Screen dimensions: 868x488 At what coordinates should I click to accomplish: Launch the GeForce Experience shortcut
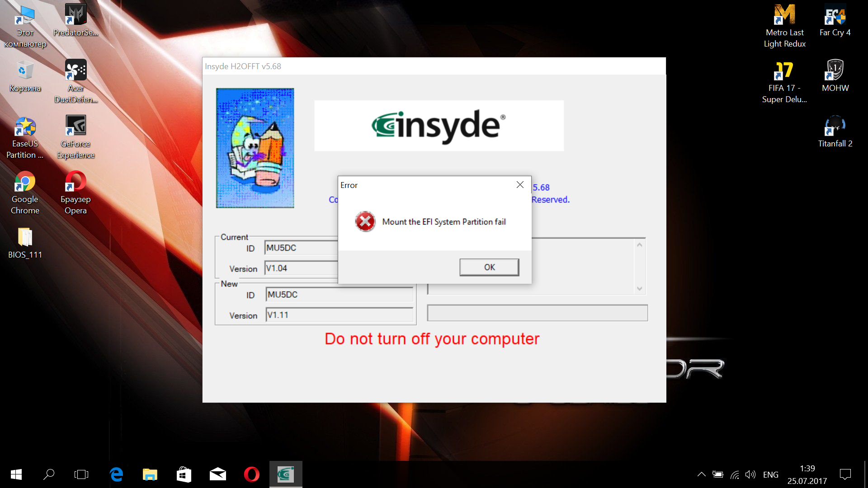pyautogui.click(x=75, y=138)
